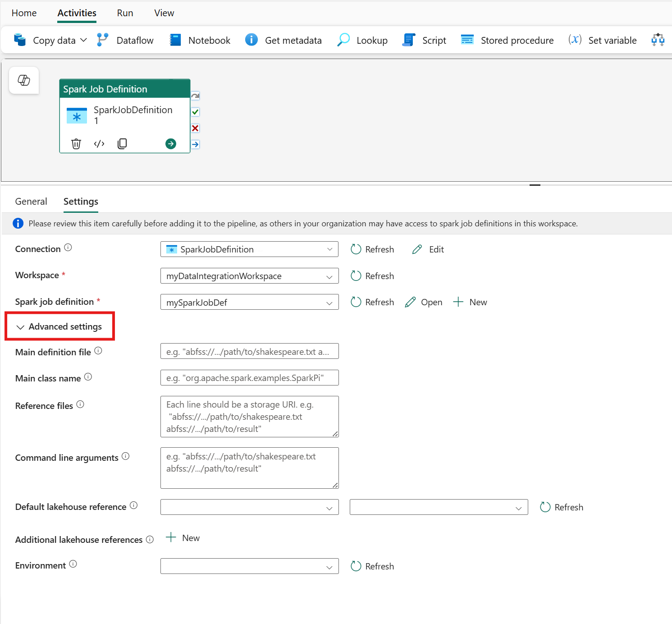The width and height of the screenshot is (672, 624).
Task: Open the Copilot icon on canvas
Action: pos(24,80)
